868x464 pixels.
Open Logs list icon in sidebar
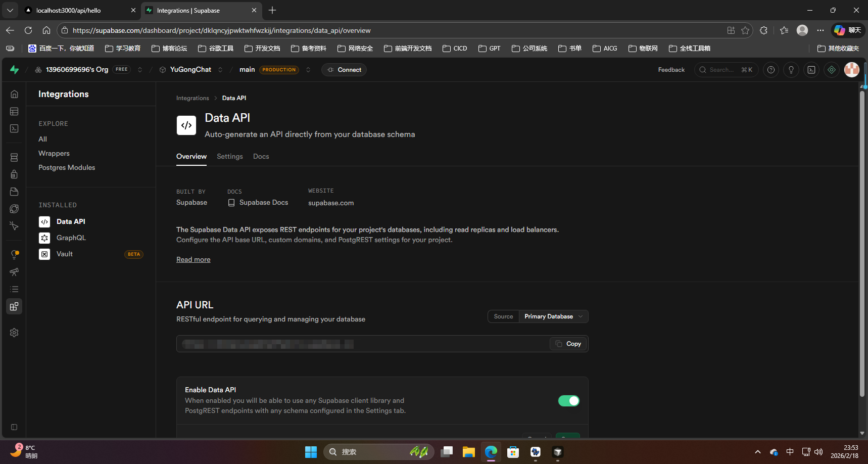(14, 289)
